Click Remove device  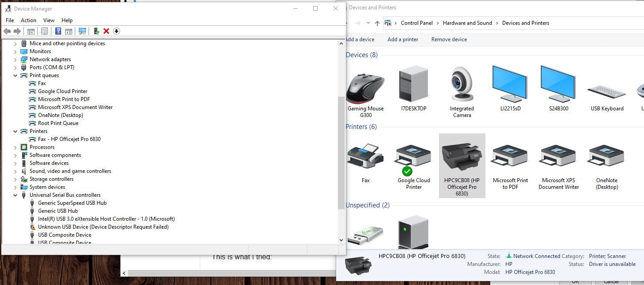[x=449, y=39]
